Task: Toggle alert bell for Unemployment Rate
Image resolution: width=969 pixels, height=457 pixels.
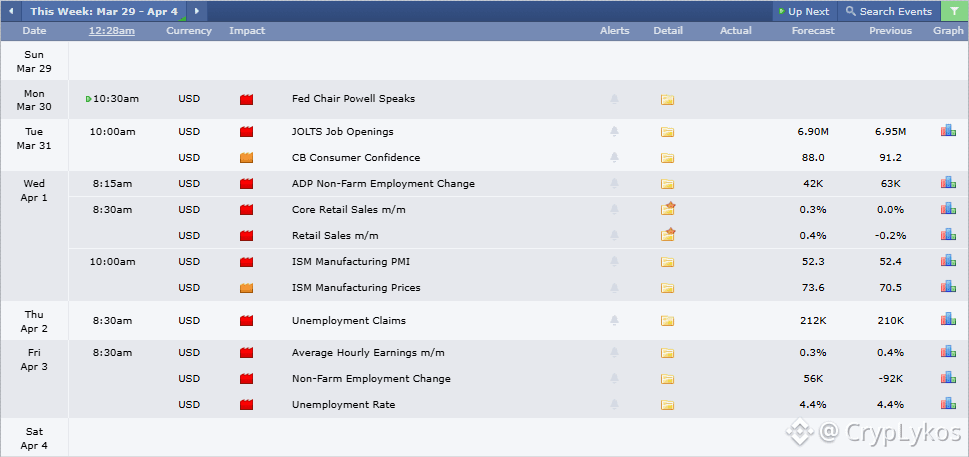Action: click(614, 405)
